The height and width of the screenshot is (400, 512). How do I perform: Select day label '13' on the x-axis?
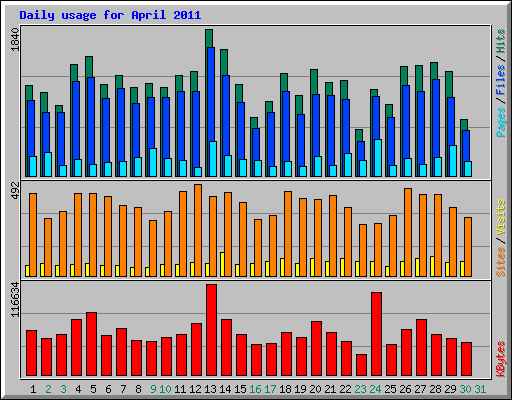[210, 389]
